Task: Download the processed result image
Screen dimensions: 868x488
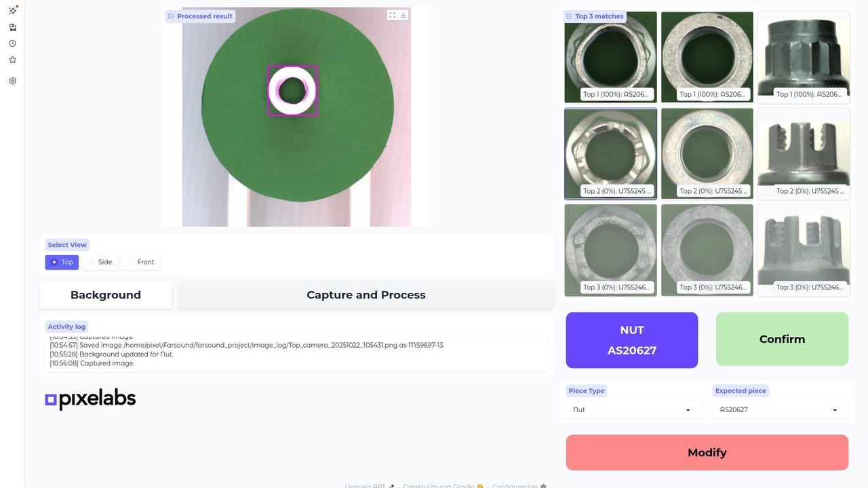Action: [x=403, y=15]
